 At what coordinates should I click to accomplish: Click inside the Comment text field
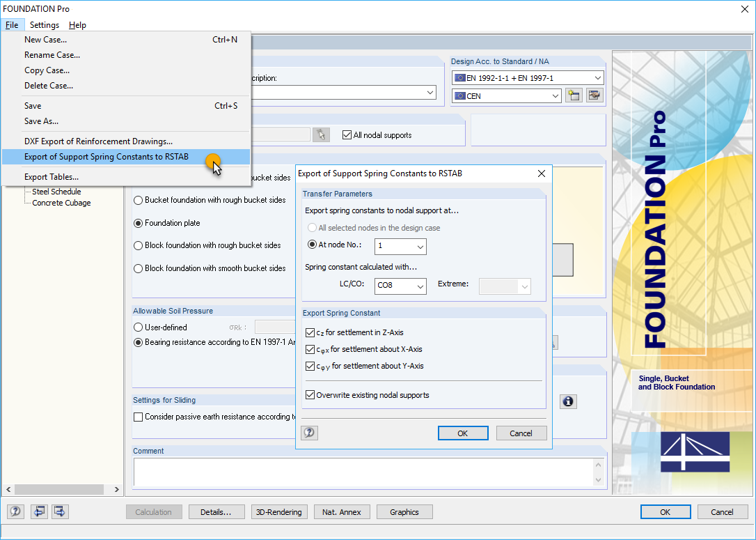point(363,472)
